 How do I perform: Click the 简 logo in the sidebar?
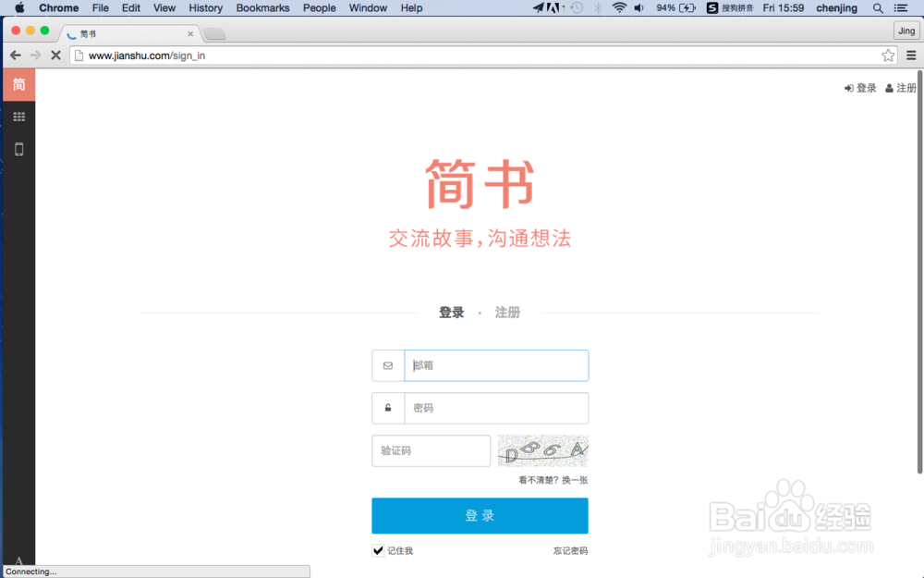pos(18,84)
